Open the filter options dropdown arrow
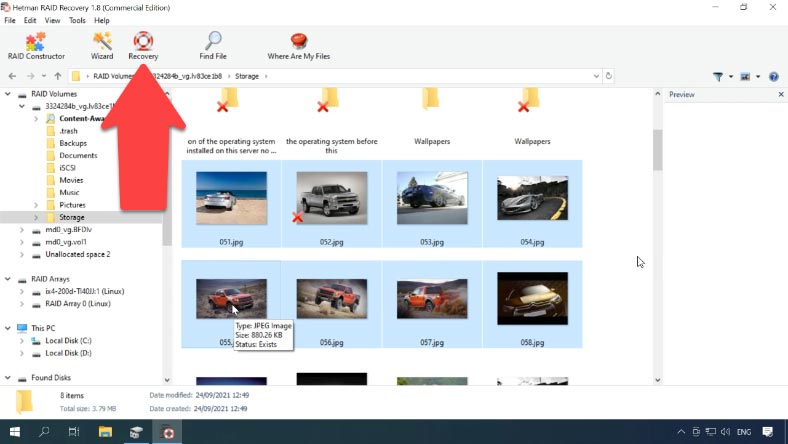 pos(731,76)
